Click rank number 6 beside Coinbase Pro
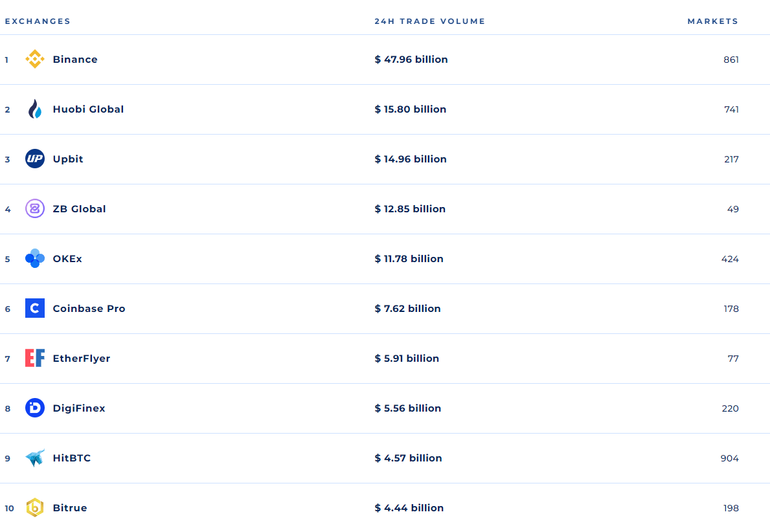The width and height of the screenshot is (770, 532). [7, 309]
